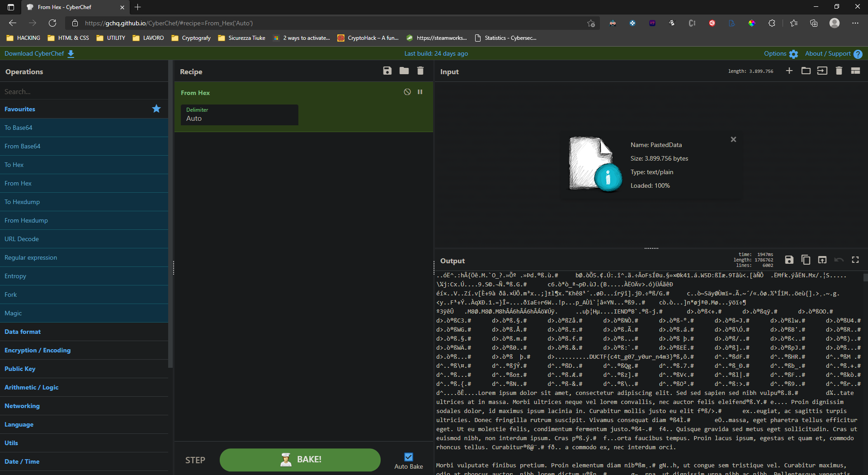Open a new browser tab
This screenshot has width=868, height=475.
click(138, 7)
